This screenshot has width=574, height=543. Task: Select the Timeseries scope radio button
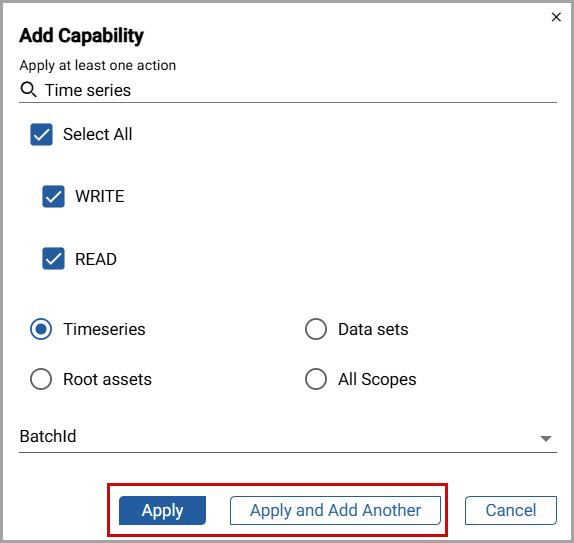(x=41, y=329)
